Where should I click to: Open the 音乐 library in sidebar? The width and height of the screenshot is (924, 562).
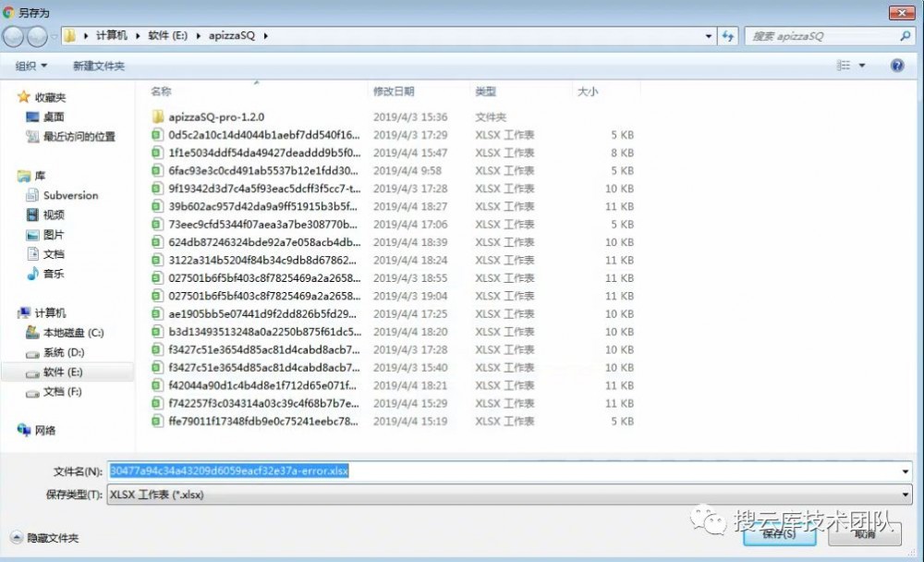[53, 274]
